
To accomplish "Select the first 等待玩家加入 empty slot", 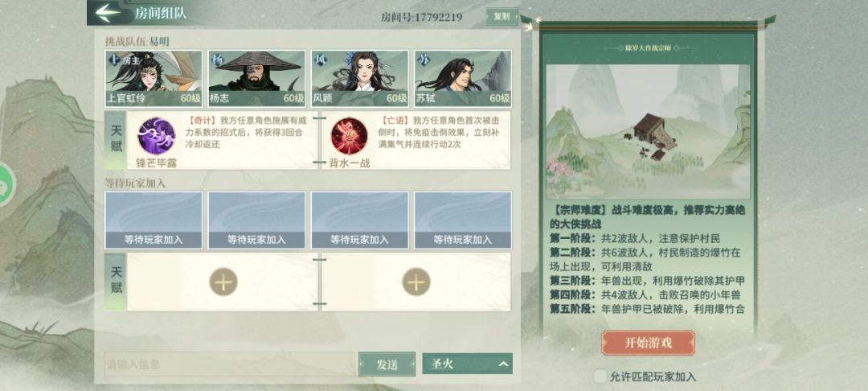I will (154, 220).
